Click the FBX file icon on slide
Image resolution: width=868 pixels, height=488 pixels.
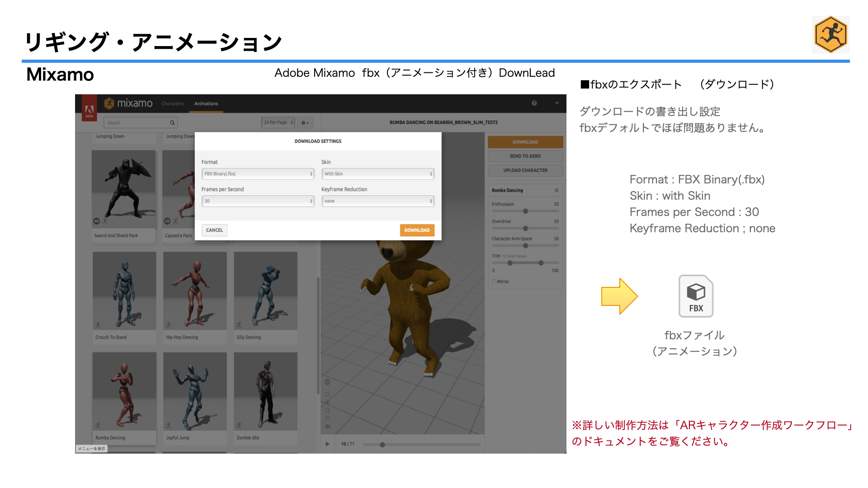click(x=696, y=296)
